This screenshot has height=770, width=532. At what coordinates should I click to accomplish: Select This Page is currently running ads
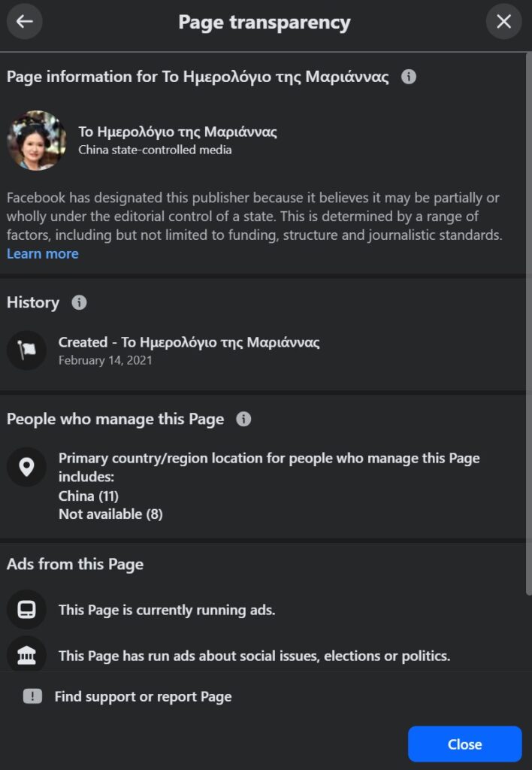(x=167, y=610)
